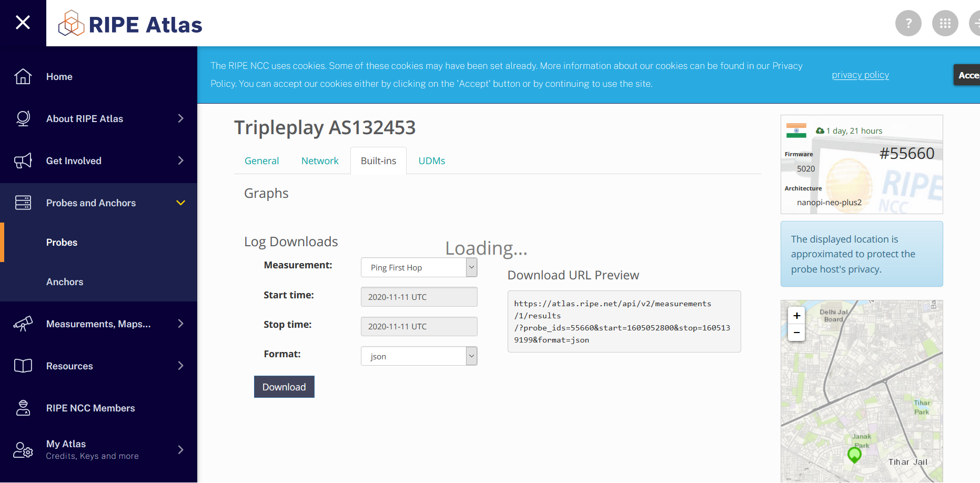Click the Download button
Image resolution: width=980 pixels, height=483 pixels.
284,387
